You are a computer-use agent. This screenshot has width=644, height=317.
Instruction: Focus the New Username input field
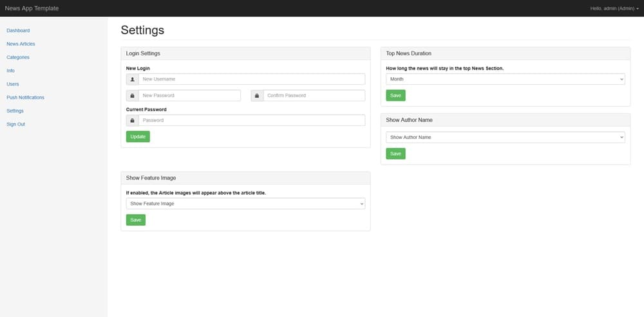251,79
